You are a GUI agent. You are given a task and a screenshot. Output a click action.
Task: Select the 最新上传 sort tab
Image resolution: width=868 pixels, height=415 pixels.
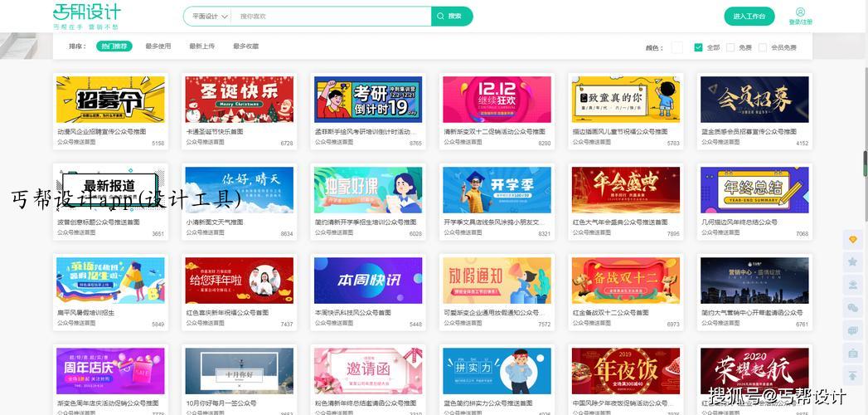coord(201,46)
